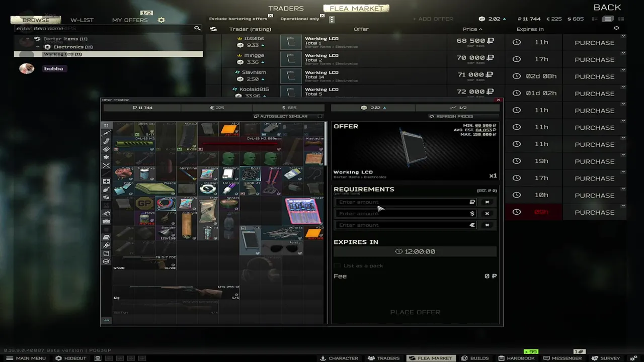Sort offers by Price column
The height and width of the screenshot is (362, 644).
472,29
